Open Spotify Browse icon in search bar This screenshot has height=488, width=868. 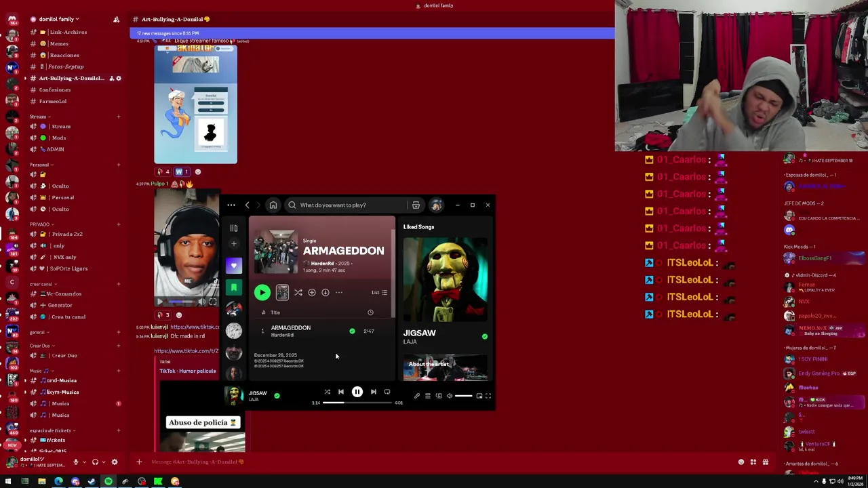coord(416,205)
